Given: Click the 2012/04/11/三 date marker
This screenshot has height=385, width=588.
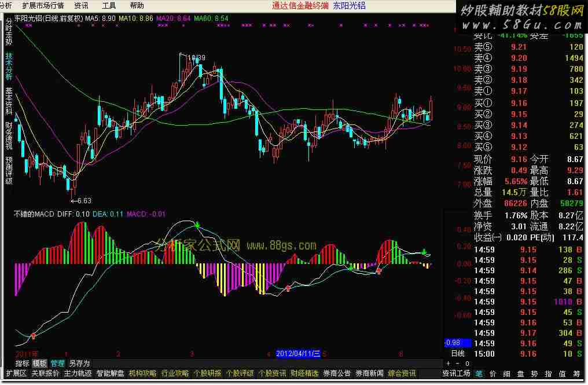Looking at the screenshot, I should (298, 354).
